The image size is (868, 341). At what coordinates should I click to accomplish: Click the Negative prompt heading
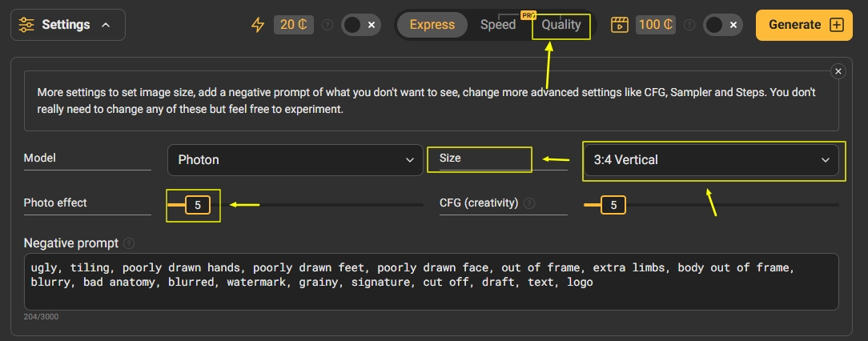(70, 243)
